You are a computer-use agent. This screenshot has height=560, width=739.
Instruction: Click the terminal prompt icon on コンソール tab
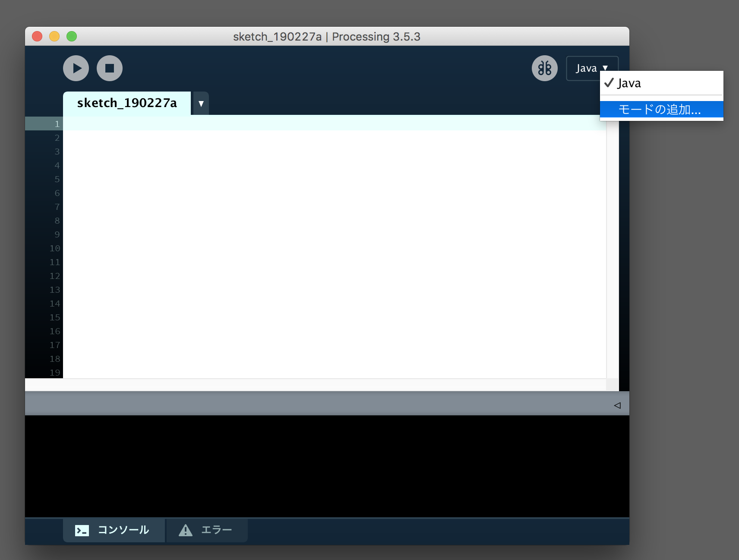[x=82, y=530]
